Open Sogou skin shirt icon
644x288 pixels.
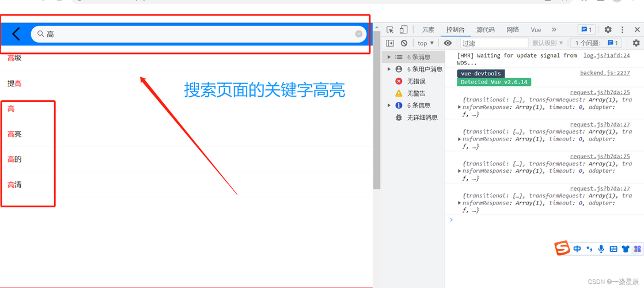tap(626, 249)
